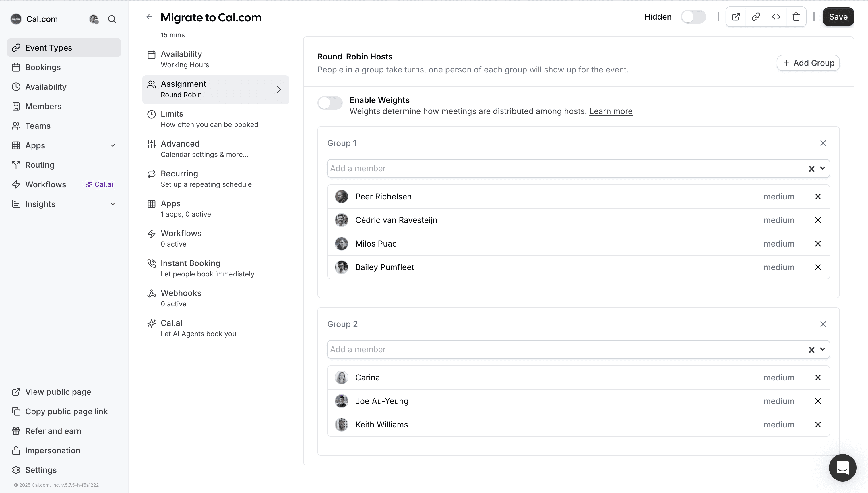The image size is (868, 493).
Task: Open embed code icon
Action: (x=776, y=17)
